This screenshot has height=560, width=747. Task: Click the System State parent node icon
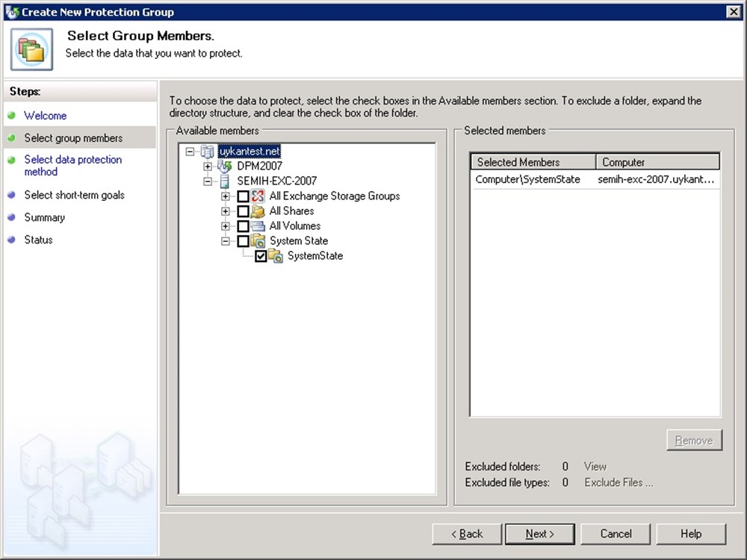(x=258, y=241)
